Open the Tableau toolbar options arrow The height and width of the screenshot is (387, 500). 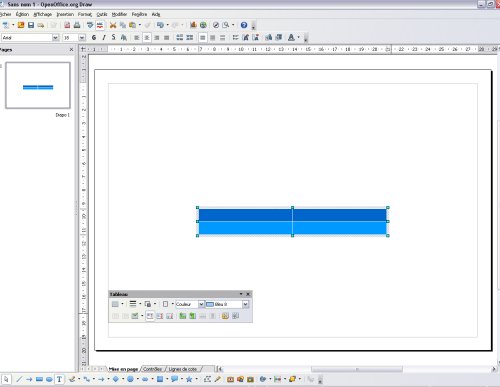241,294
